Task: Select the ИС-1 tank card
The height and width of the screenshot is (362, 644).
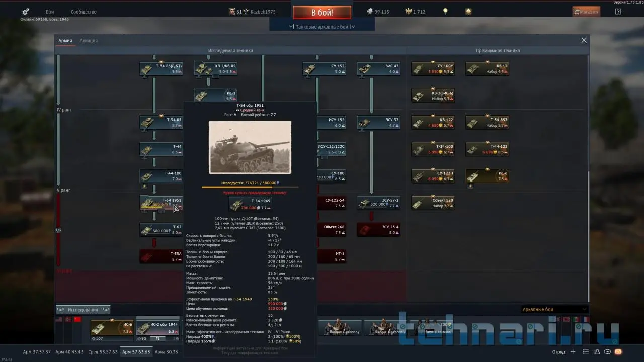Action: pos(216,96)
